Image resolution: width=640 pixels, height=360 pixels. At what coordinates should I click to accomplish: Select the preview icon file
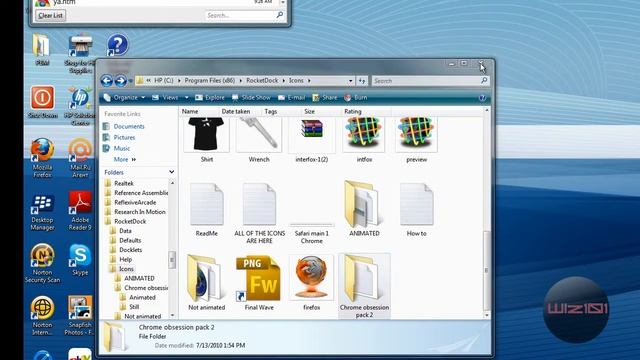click(416, 140)
